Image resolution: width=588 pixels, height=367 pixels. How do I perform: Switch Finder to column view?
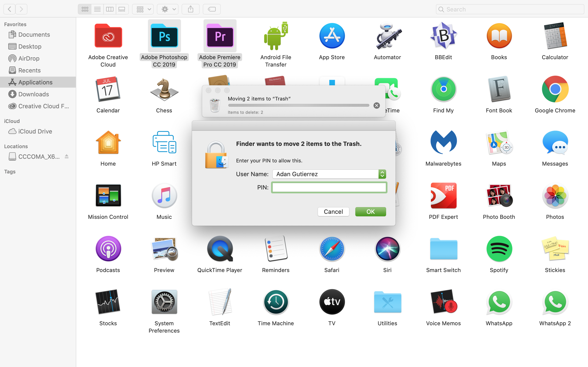110,9
